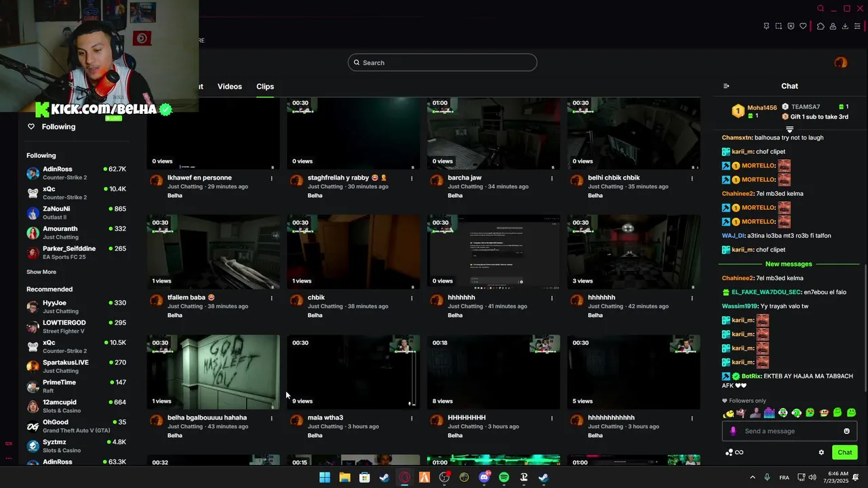Open options menu for 'HHHHHHHH' clip

(552, 418)
